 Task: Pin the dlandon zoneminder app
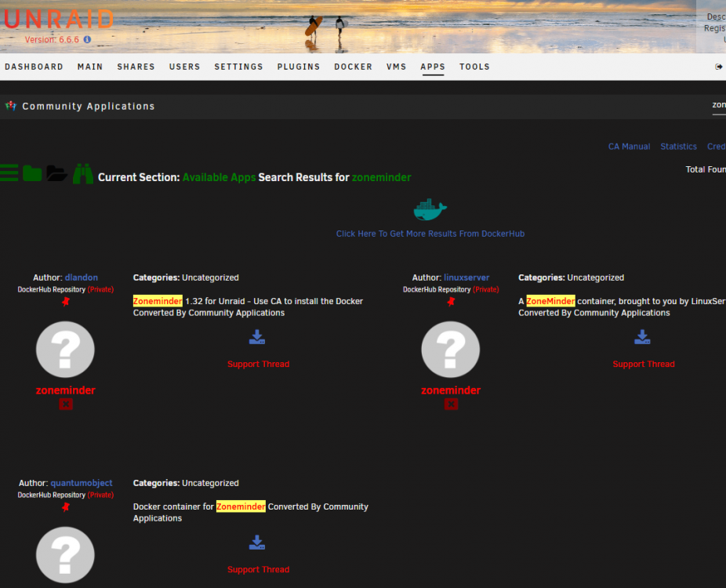[x=65, y=301]
